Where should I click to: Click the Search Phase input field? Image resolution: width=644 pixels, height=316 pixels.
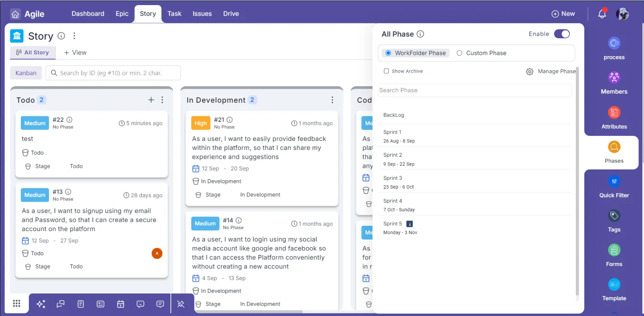(475, 90)
